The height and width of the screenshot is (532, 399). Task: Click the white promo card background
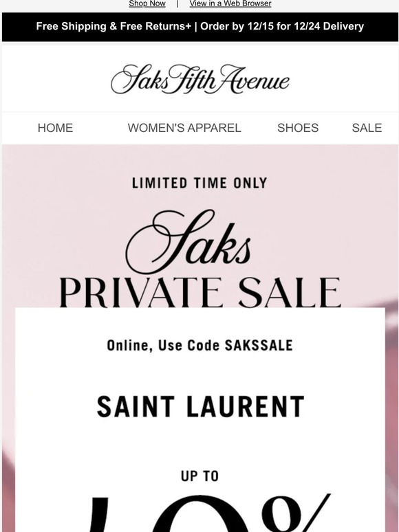pos(199,441)
